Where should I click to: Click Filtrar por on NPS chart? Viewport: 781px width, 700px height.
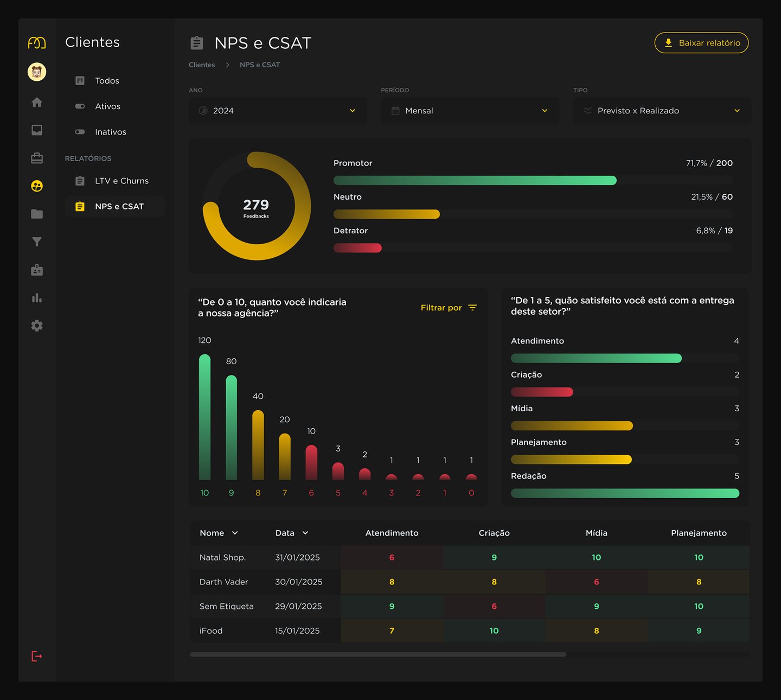pos(449,308)
